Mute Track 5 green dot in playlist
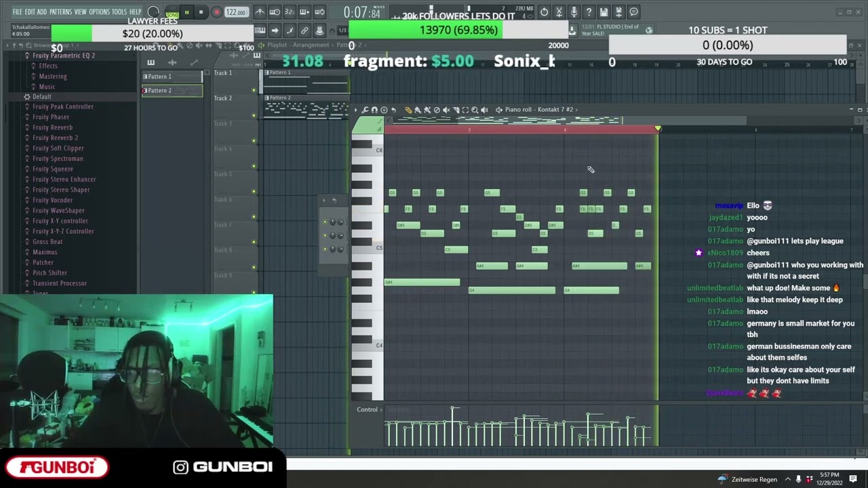The image size is (868, 488). click(x=254, y=191)
